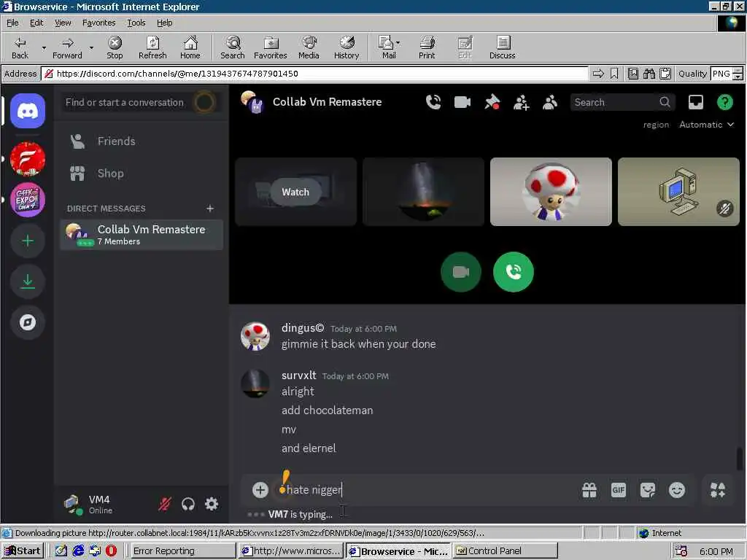Select the Collab Vm Remastere group DM
This screenshot has width=747, height=560.
(x=142, y=234)
